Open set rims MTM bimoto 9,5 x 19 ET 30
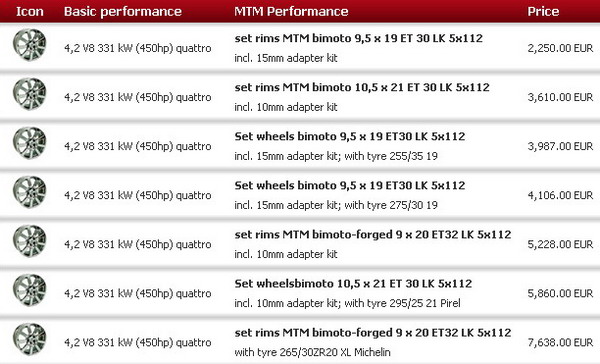The image size is (600, 364). (x=359, y=38)
